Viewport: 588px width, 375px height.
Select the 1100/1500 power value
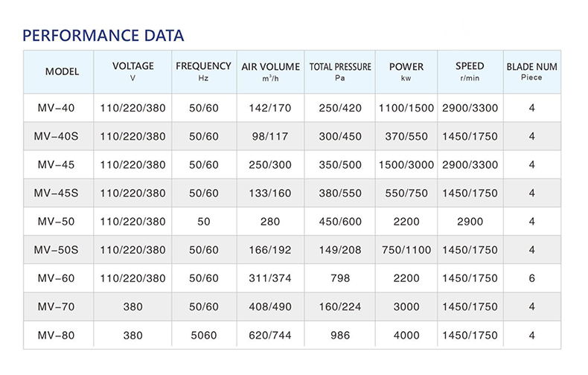point(406,108)
